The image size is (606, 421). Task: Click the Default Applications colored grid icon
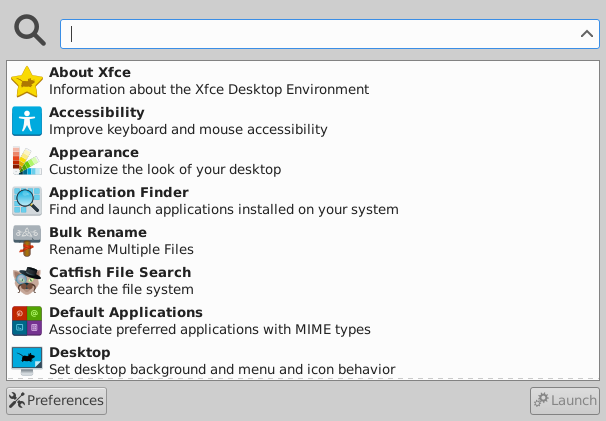pos(27,321)
